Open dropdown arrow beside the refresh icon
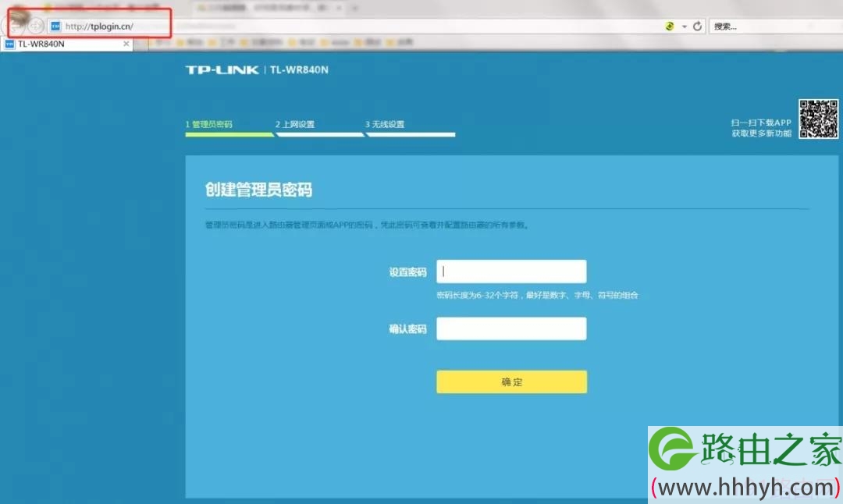 click(x=684, y=27)
